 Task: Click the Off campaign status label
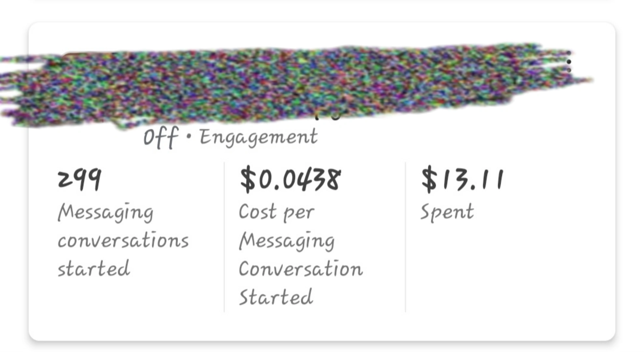(161, 137)
